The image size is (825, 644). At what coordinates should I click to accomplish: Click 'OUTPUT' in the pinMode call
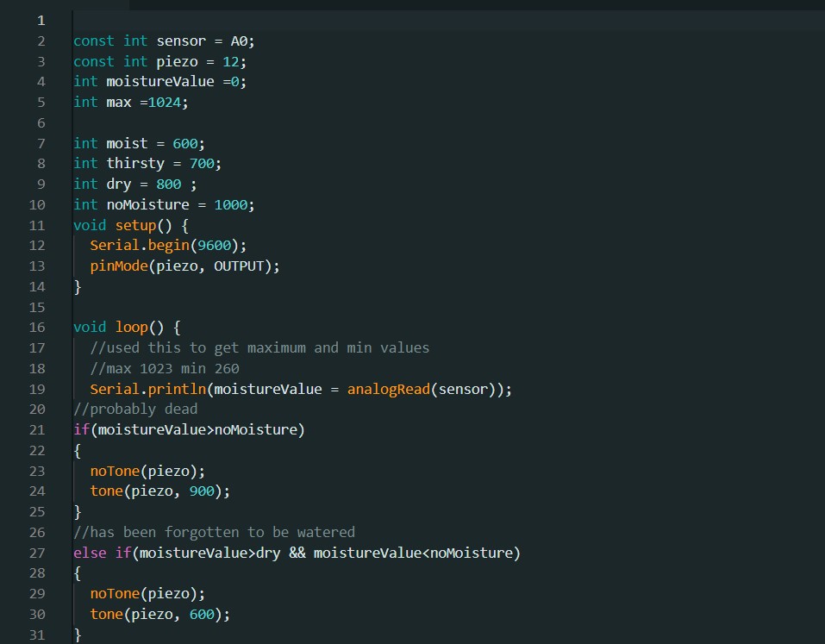(238, 266)
